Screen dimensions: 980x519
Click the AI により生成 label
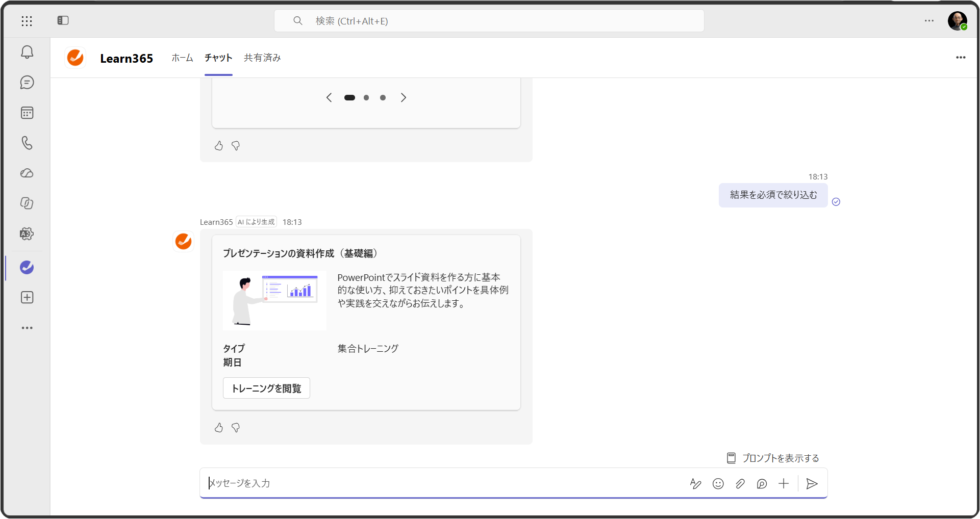pos(256,222)
